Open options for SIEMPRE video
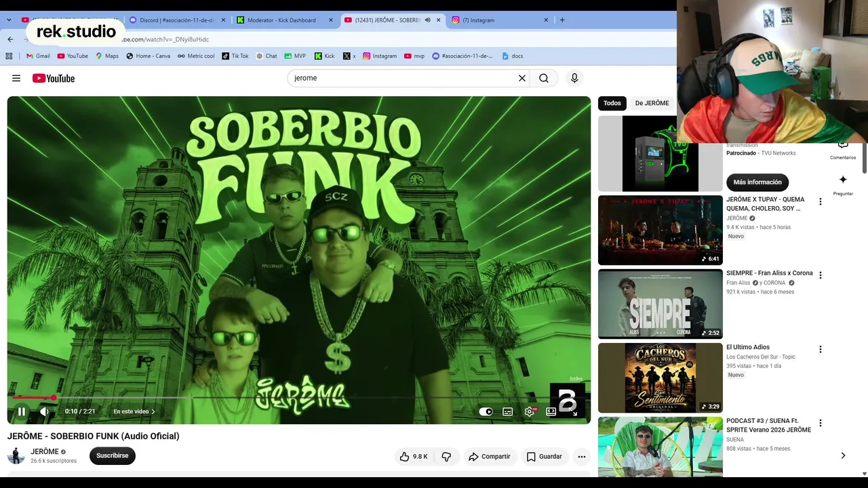Viewport: 868px width, 488px height. click(821, 275)
